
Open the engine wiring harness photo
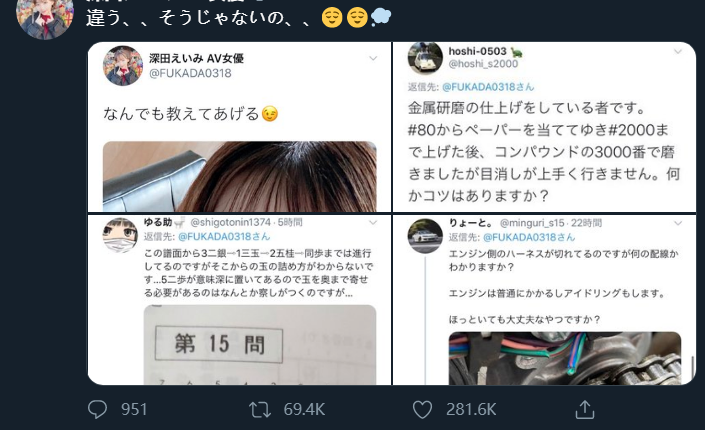click(x=565, y=358)
